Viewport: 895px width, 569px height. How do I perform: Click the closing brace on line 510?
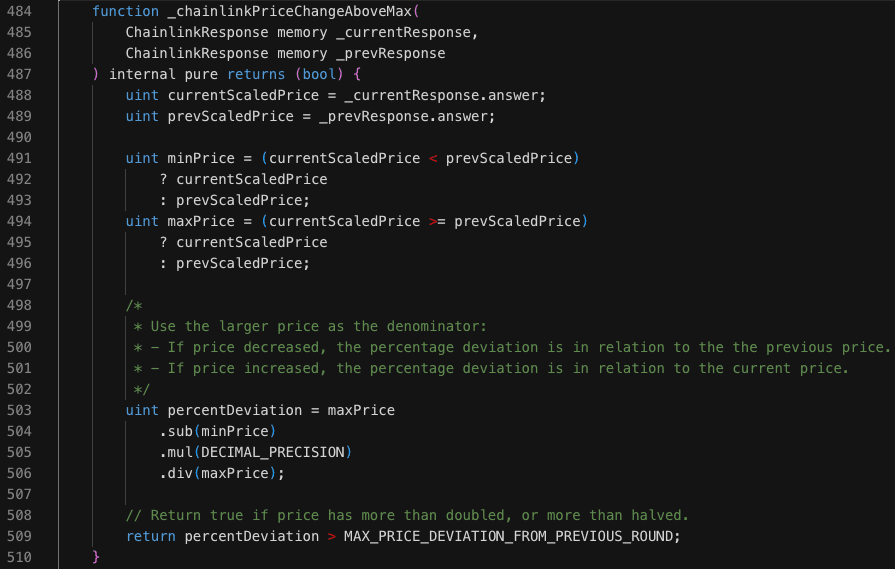pos(96,557)
